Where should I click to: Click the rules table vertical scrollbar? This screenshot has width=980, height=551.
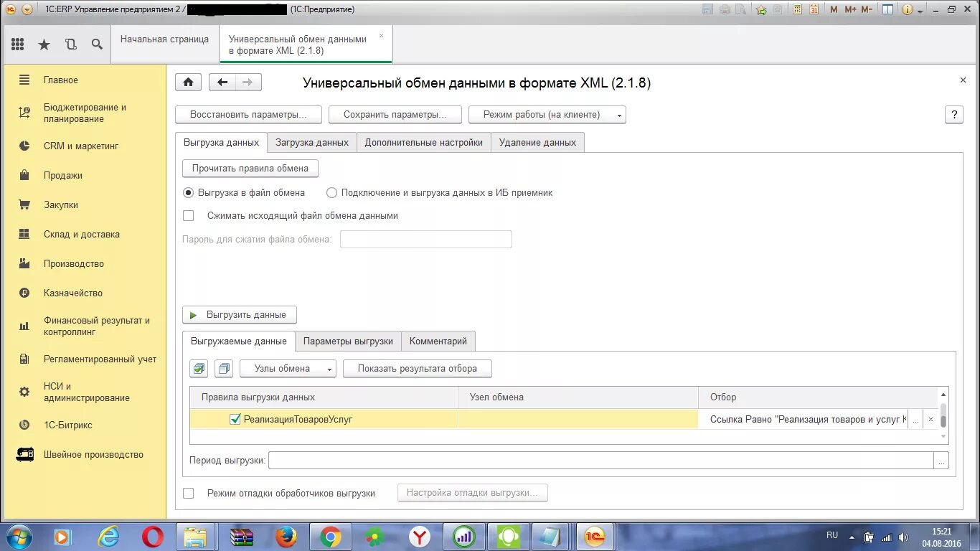943,415
